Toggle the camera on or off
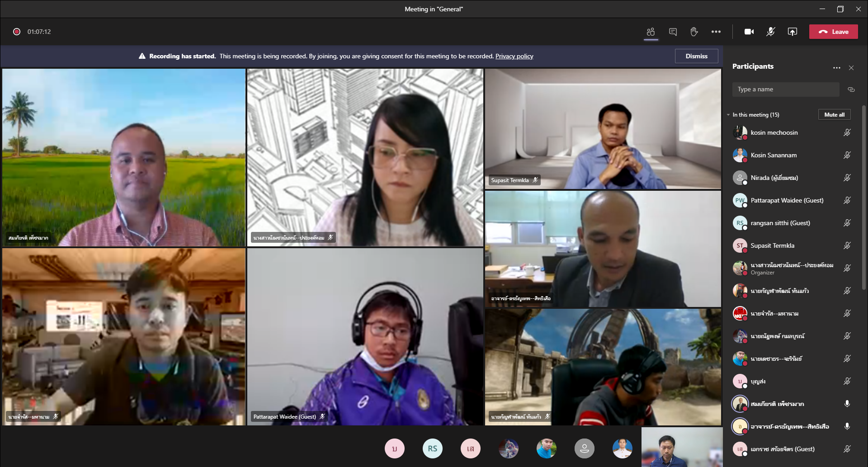The width and height of the screenshot is (868, 467). 749,32
